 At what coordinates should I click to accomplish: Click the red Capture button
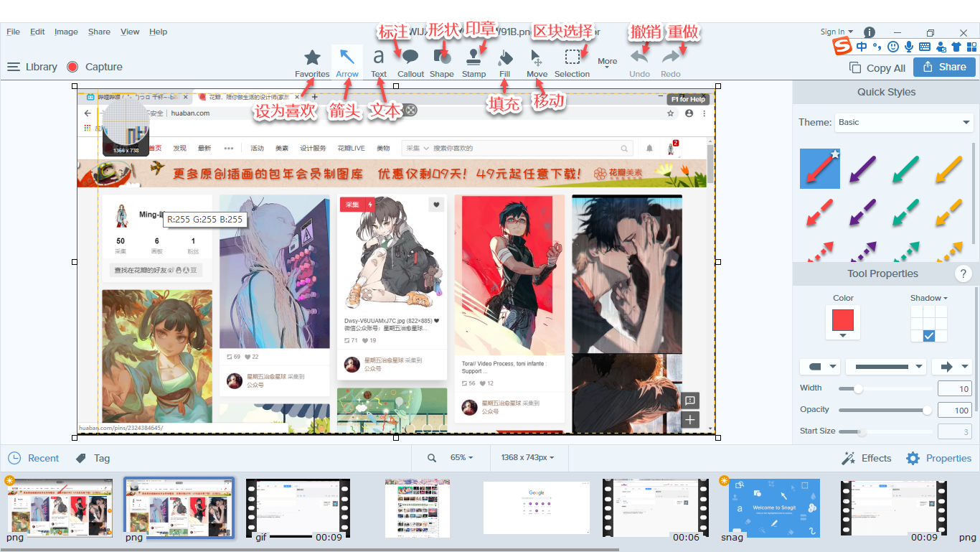click(x=94, y=67)
